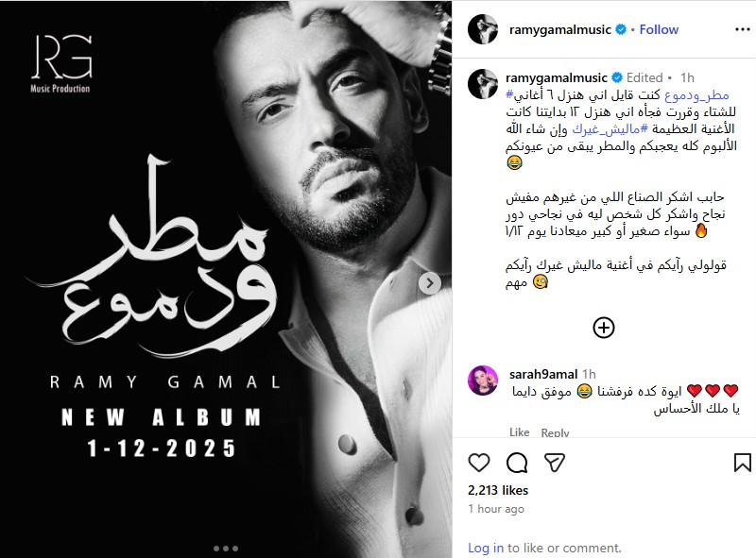Open sarah9amal commenter avatar
Screen dimensions: 756x558
(x=483, y=380)
